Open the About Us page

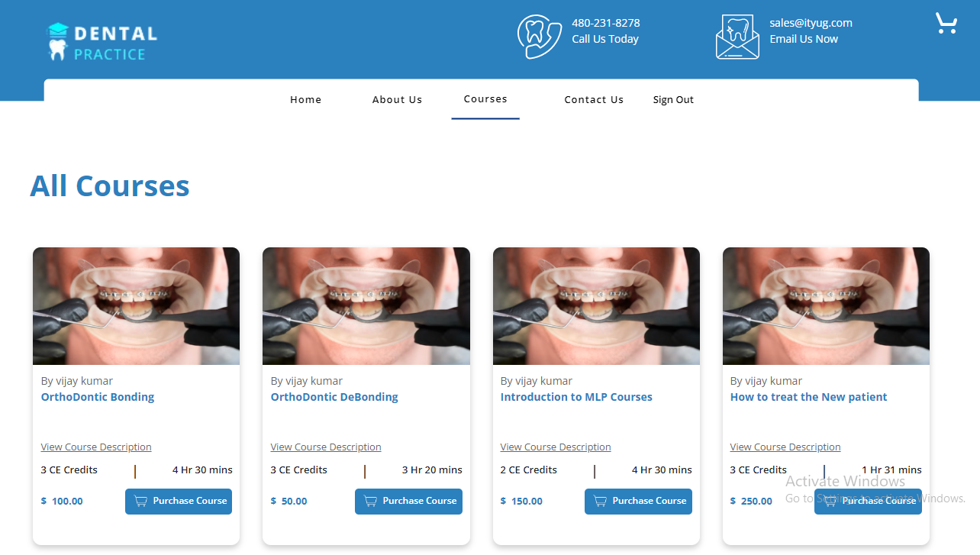[x=397, y=100]
